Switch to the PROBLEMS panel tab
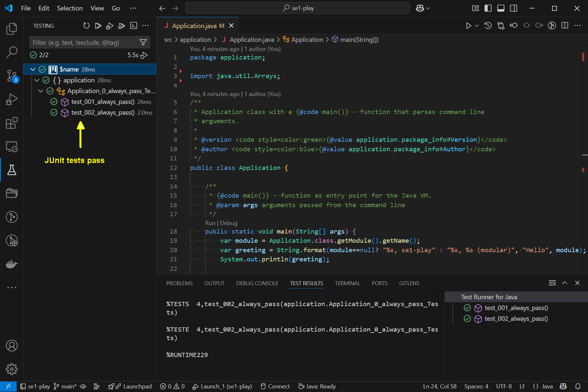The height and width of the screenshot is (392, 588). (179, 283)
